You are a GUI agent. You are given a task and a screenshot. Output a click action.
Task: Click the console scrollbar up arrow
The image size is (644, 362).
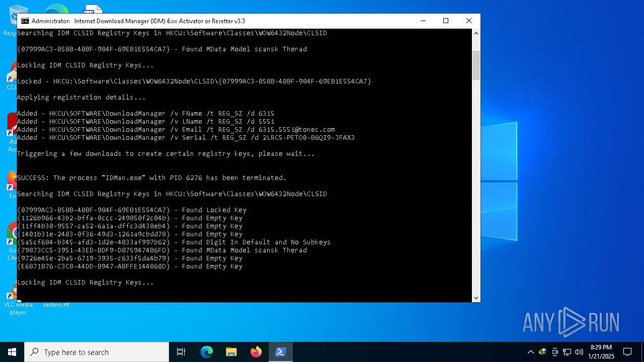pyautogui.click(x=476, y=33)
